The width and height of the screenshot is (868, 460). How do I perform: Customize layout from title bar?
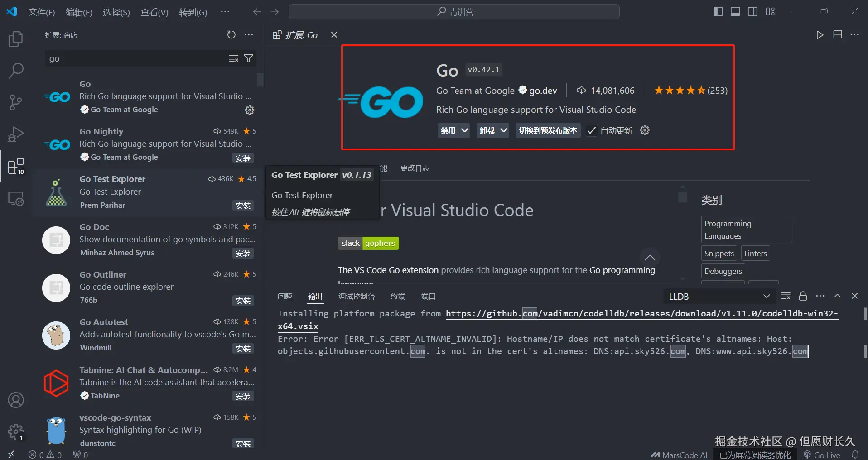click(770, 12)
